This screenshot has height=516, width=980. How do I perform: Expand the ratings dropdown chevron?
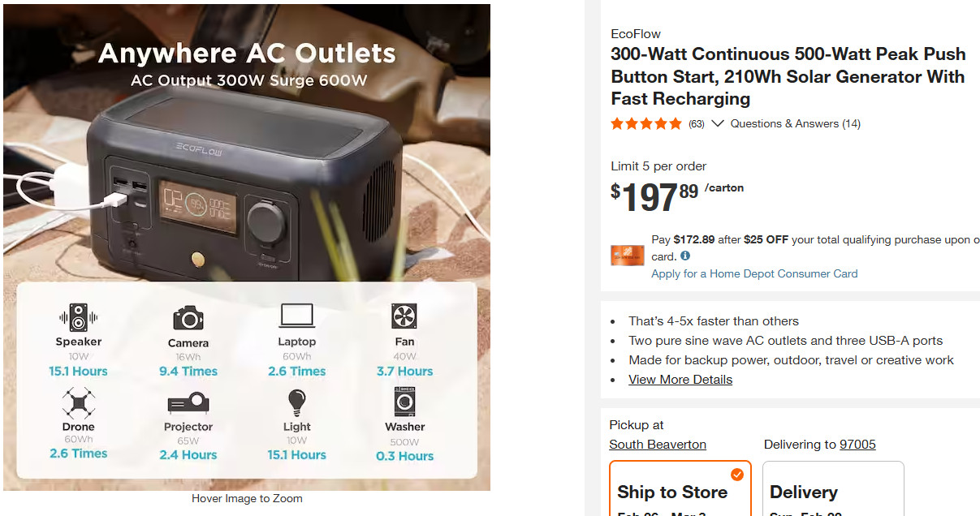pyautogui.click(x=717, y=123)
